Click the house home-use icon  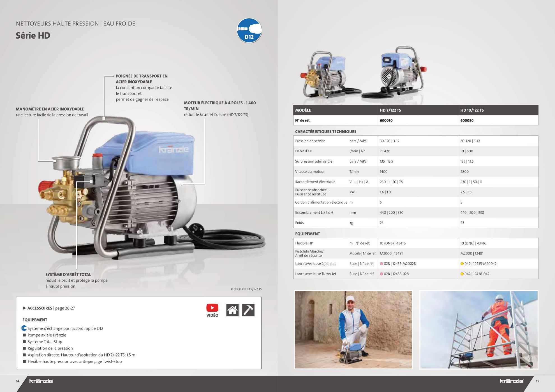click(232, 310)
